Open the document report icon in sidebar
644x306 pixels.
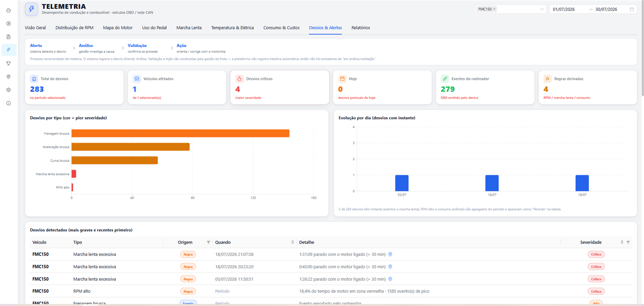[x=8, y=37]
